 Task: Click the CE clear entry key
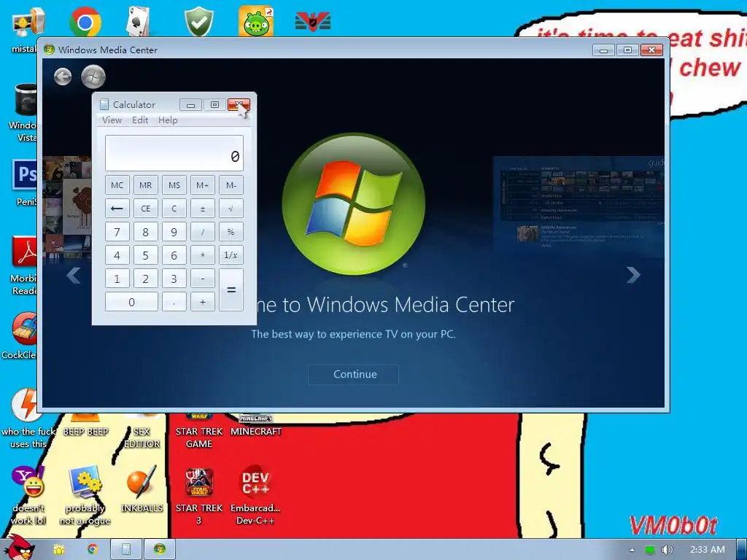pyautogui.click(x=146, y=209)
